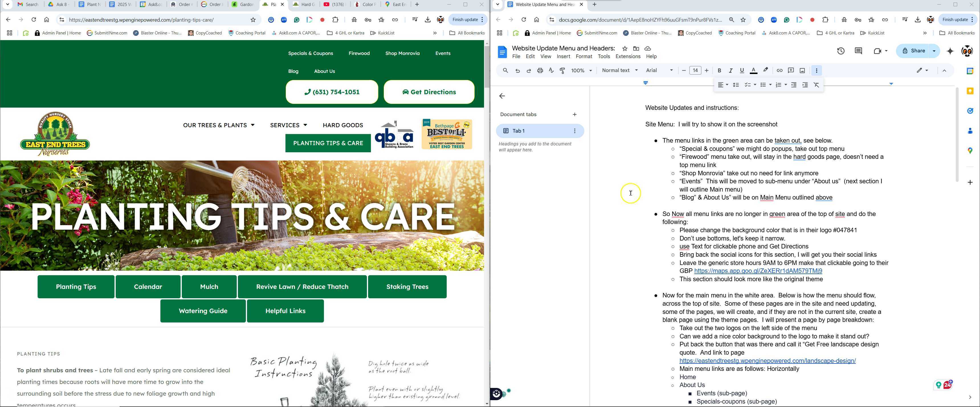Click the Watering Guide button
Viewport: 980px width, 407px height.
click(203, 311)
